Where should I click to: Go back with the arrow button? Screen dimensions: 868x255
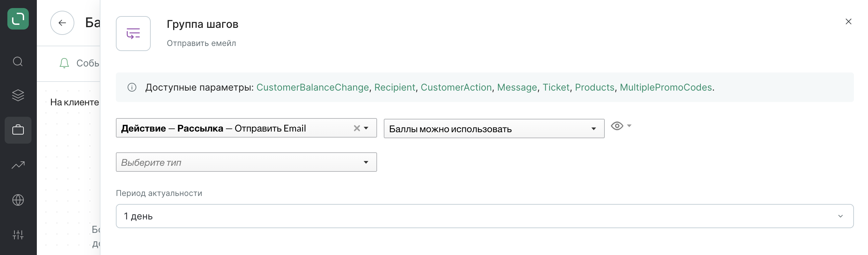[x=62, y=22]
